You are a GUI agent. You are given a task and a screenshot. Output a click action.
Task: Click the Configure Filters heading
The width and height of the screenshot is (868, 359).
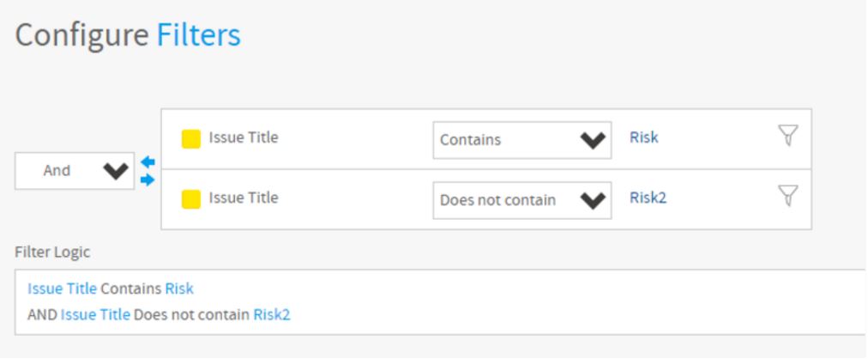128,35
